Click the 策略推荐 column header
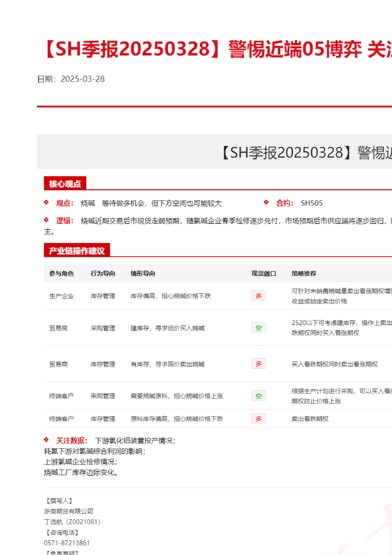The width and height of the screenshot is (392, 555). pos(304,274)
